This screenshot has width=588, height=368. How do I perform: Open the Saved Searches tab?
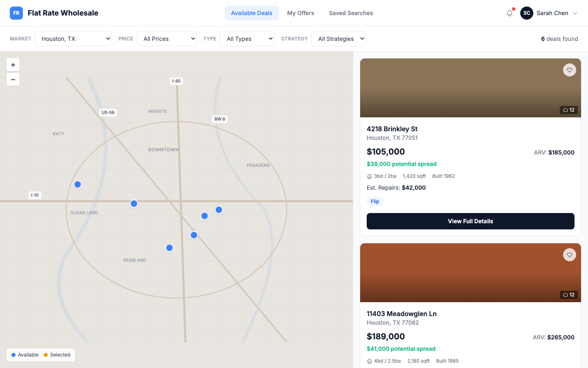tap(351, 13)
